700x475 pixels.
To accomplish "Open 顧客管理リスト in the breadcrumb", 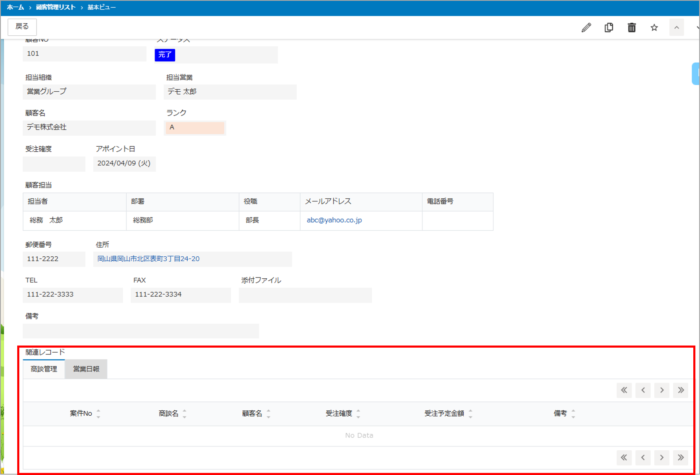I will [x=56, y=8].
